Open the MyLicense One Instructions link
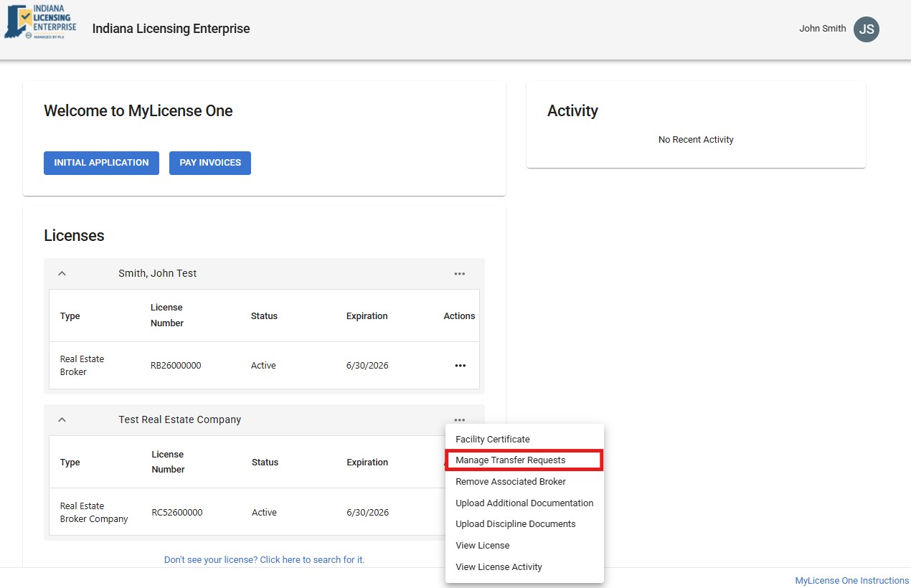 tap(851, 580)
